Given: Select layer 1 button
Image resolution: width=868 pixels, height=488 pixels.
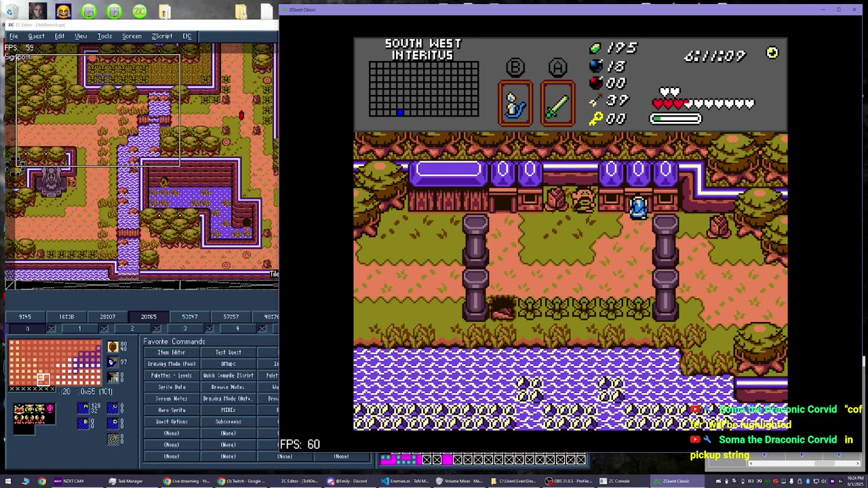Looking at the screenshot, I should pyautogui.click(x=79, y=329).
